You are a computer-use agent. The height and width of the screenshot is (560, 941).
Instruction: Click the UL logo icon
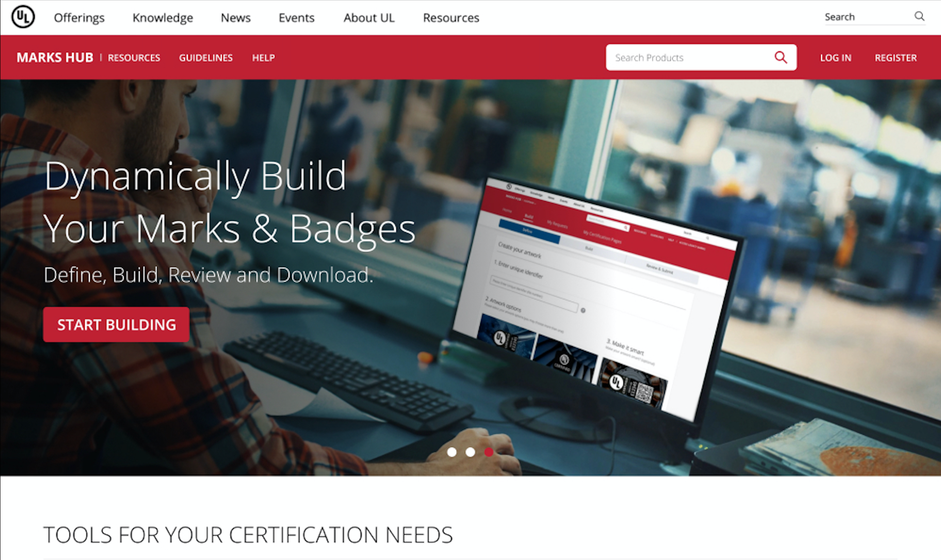[23, 17]
